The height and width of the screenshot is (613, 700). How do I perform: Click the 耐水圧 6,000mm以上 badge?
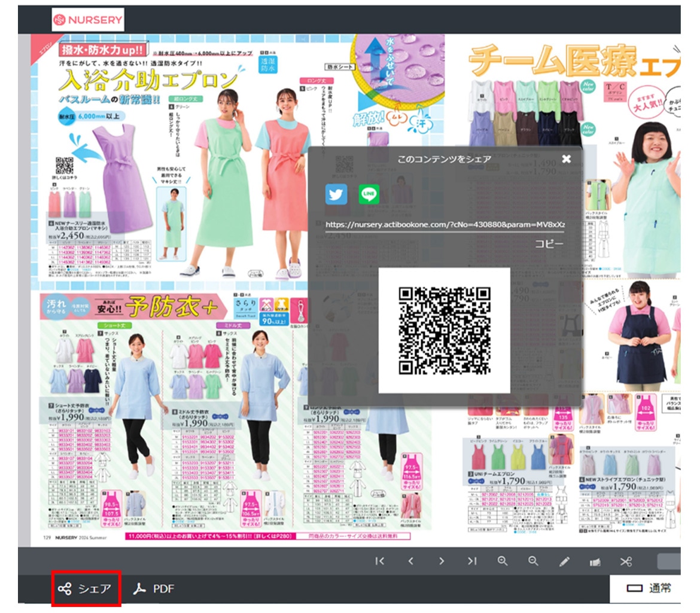[91, 117]
